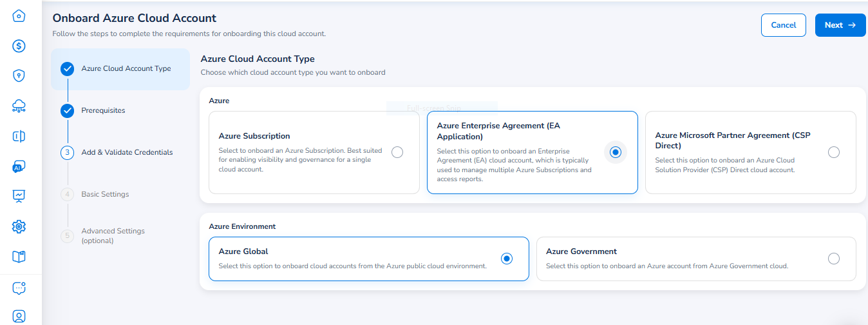This screenshot has width=868, height=325.
Task: Click the Azure Government card title
Action: coord(581,251)
